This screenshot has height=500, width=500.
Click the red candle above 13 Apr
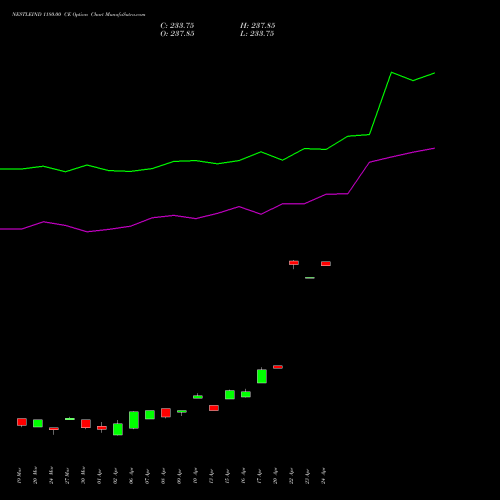pyautogui.click(x=214, y=408)
